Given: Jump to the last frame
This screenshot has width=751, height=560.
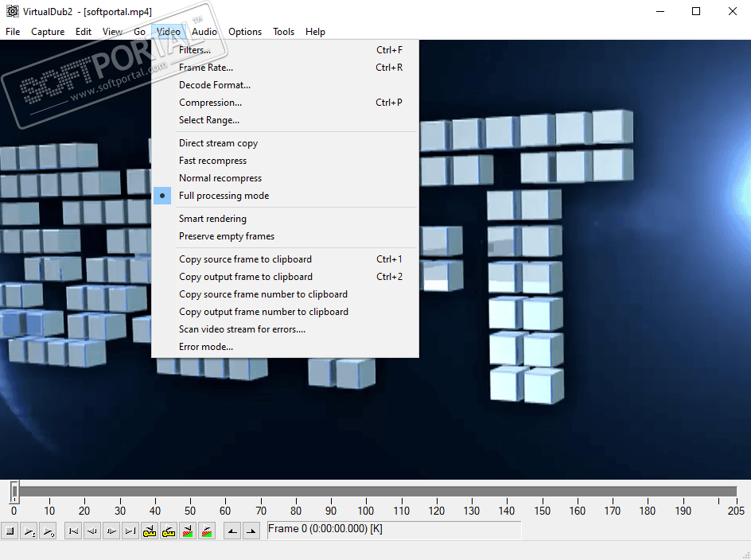Looking at the screenshot, I should pyautogui.click(x=130, y=531).
